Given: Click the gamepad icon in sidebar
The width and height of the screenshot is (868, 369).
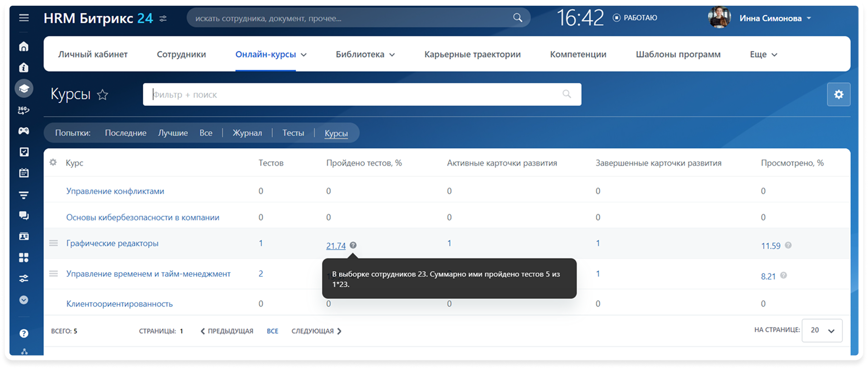Looking at the screenshot, I should click(x=24, y=131).
